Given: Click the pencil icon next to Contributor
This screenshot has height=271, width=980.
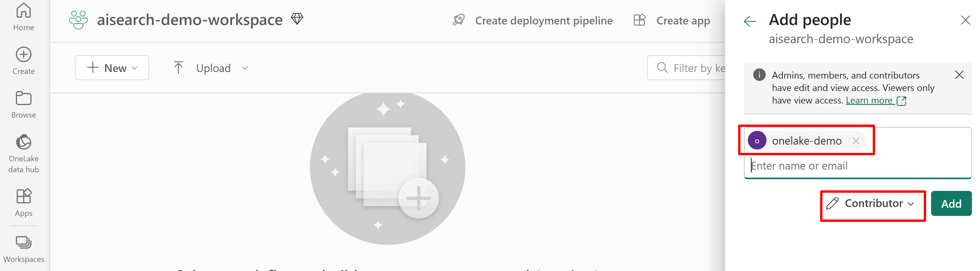Looking at the screenshot, I should pos(832,203).
